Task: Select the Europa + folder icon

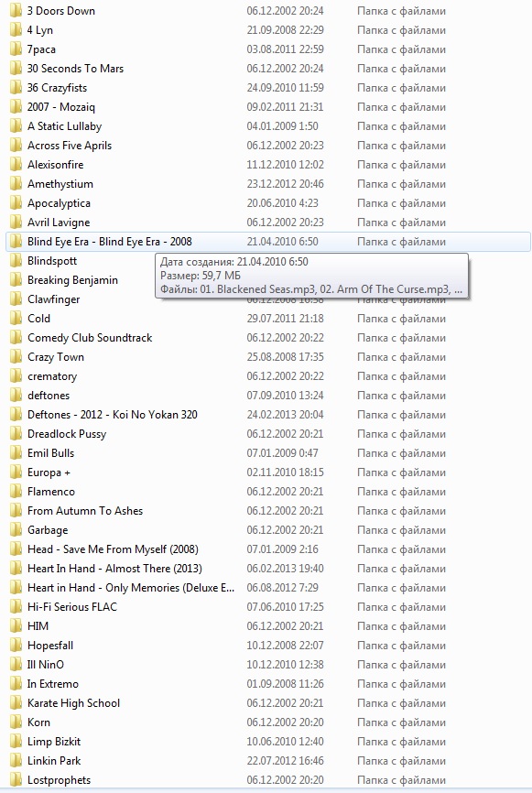Action: click(16, 472)
